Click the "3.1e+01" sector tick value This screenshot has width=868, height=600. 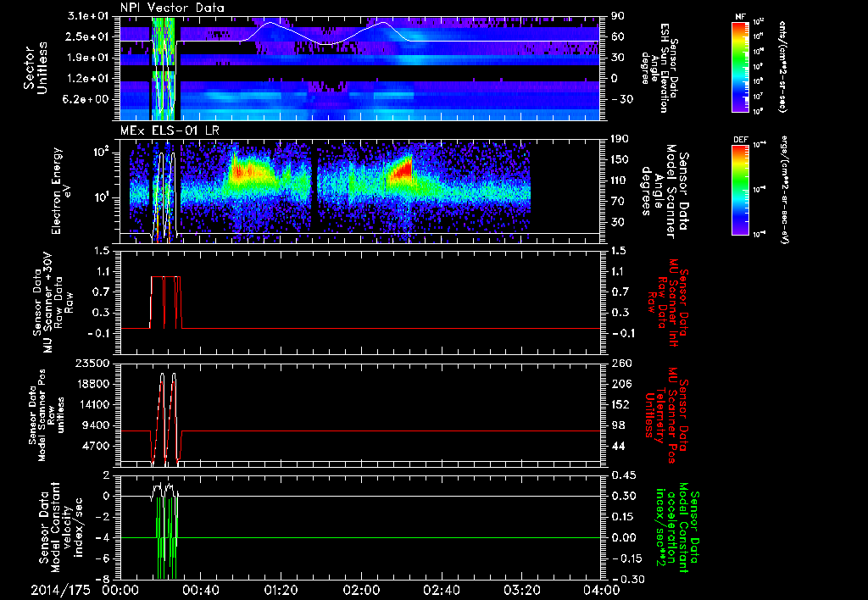click(90, 16)
